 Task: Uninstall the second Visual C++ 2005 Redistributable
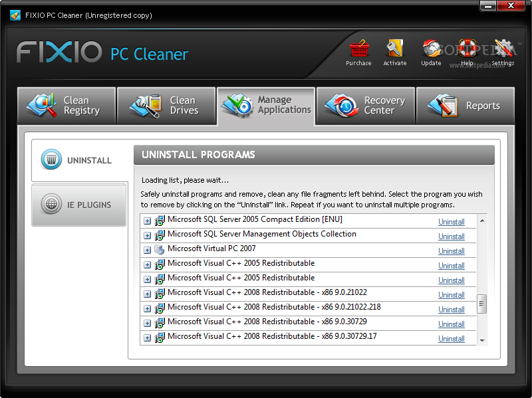pos(452,280)
